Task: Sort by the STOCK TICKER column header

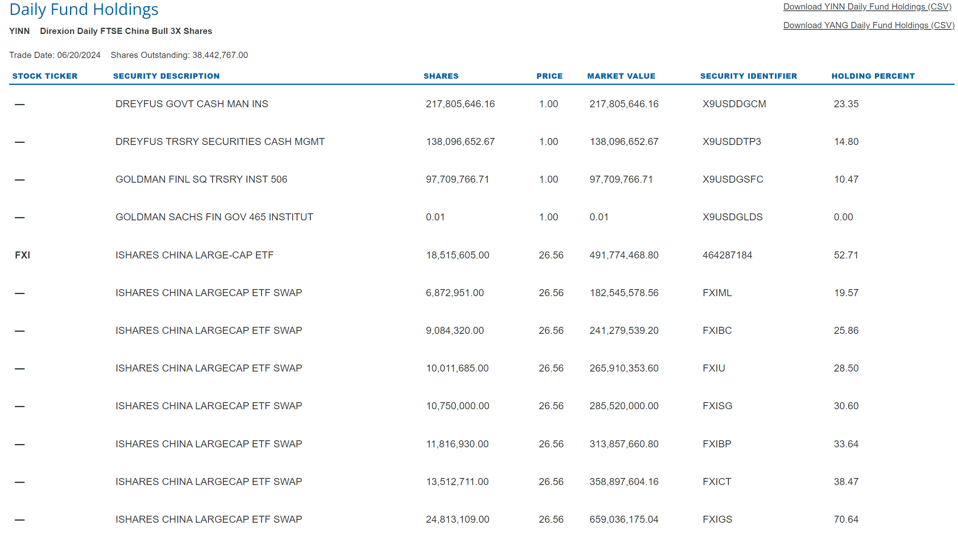Action: point(45,76)
